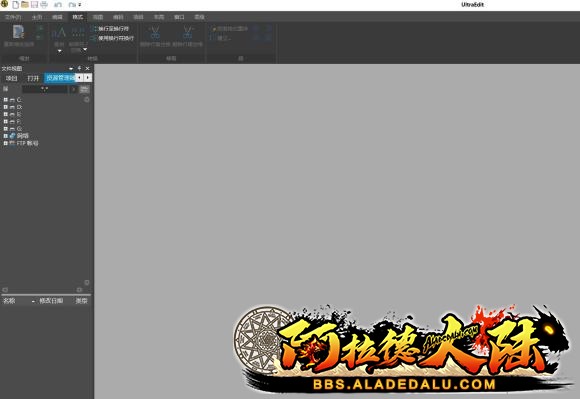This screenshot has width=580, height=399.
Task: Click the New file icon in the title bar
Action: pyautogui.click(x=16, y=4)
